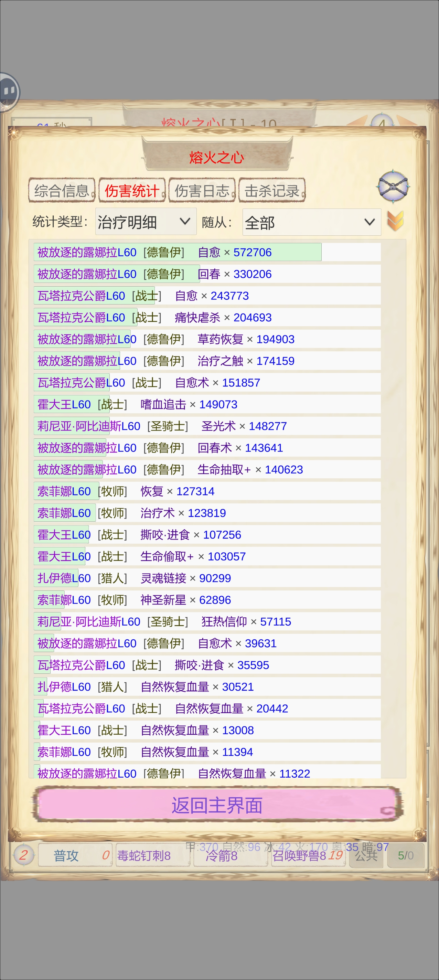
Task: Click the 公共 button
Action: pyautogui.click(x=366, y=855)
